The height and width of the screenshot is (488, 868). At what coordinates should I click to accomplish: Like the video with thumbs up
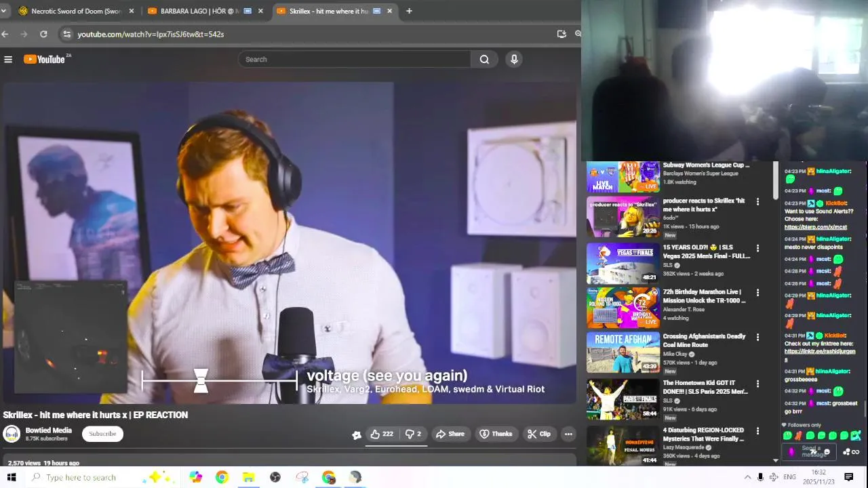pyautogui.click(x=382, y=434)
